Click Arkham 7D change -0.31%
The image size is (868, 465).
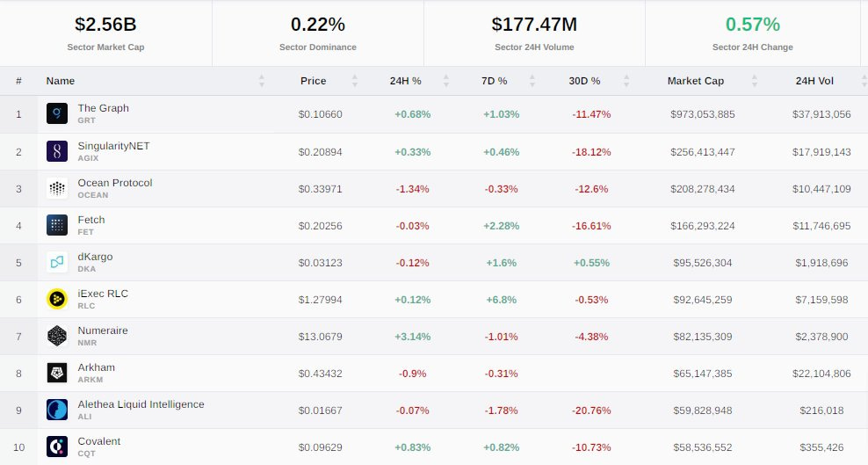point(501,374)
